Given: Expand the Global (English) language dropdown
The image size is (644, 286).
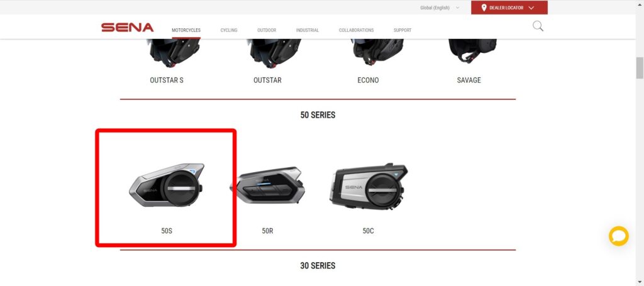Looking at the screenshot, I should (x=440, y=8).
